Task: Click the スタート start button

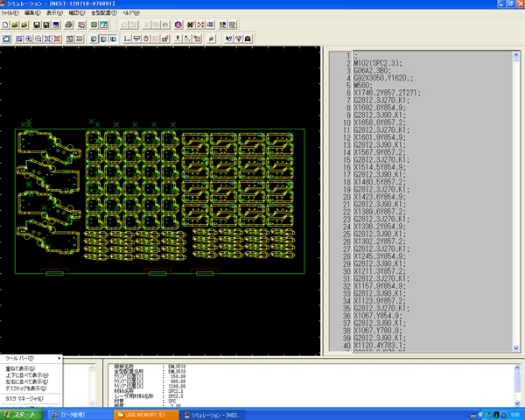Action: (21, 415)
